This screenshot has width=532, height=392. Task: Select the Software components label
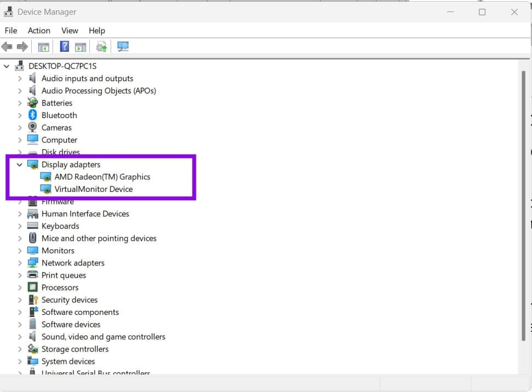click(80, 312)
